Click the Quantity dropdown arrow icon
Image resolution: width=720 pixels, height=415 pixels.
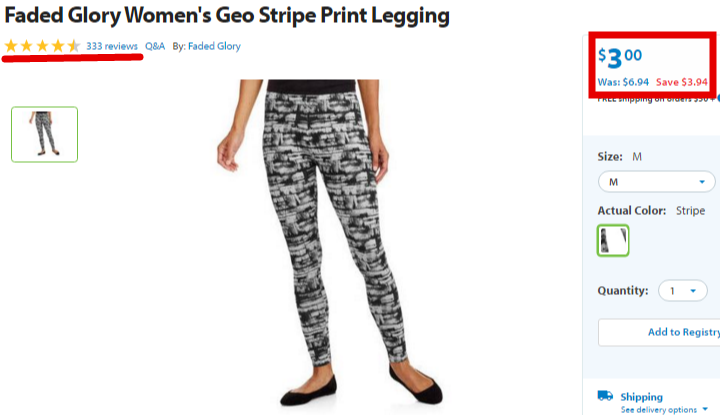point(693,291)
